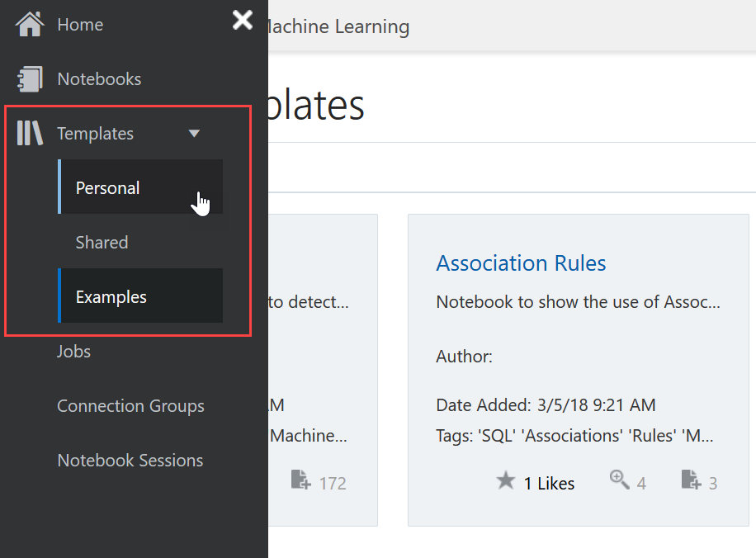Collapse the Templates submenu arrow
Image resolution: width=756 pixels, height=558 pixels.
194,133
